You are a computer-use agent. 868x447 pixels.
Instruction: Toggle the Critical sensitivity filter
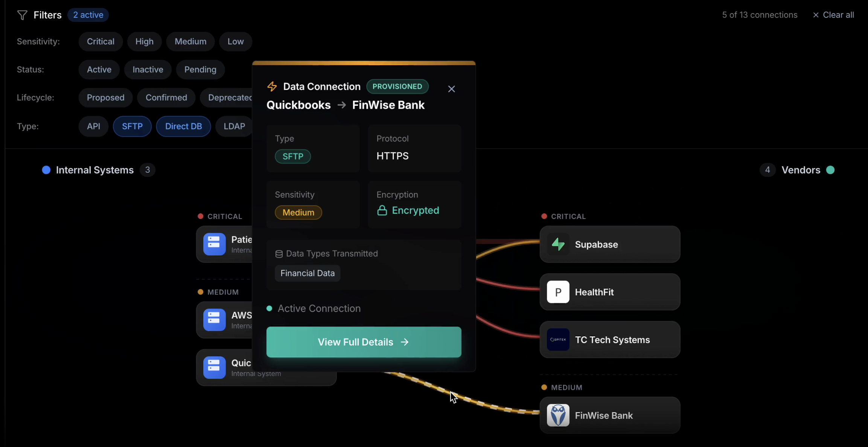coord(101,41)
